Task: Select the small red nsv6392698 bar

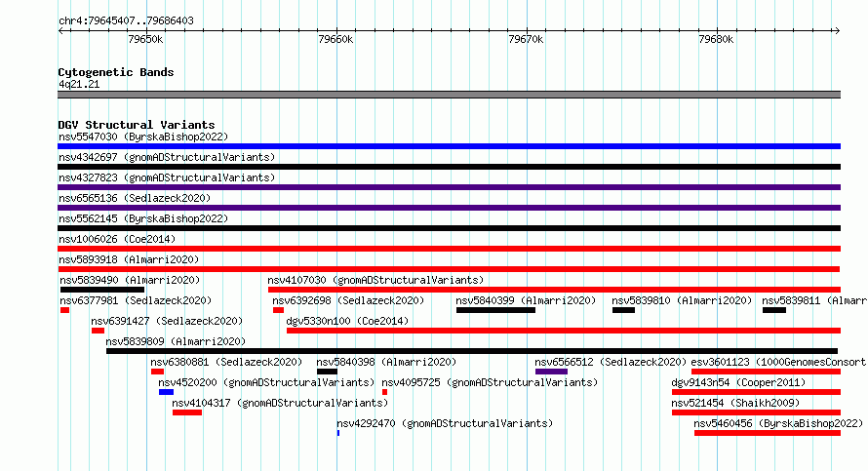Action: click(279, 310)
